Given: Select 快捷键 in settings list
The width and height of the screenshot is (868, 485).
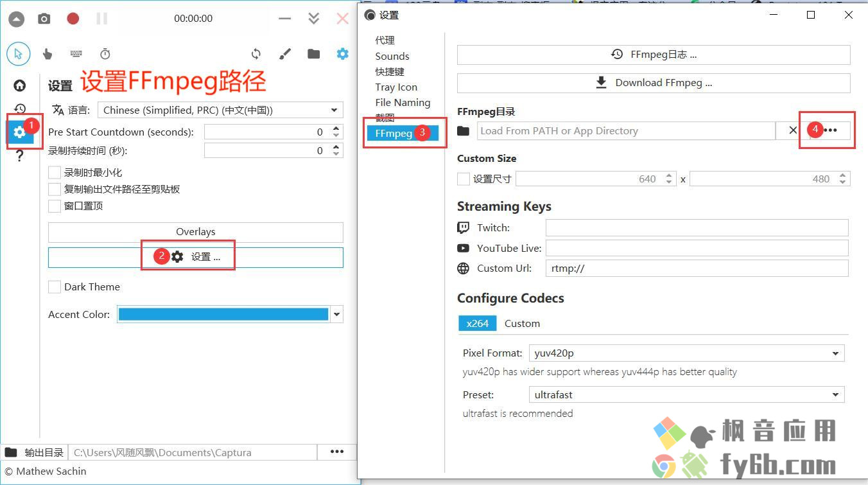Looking at the screenshot, I should tap(390, 71).
